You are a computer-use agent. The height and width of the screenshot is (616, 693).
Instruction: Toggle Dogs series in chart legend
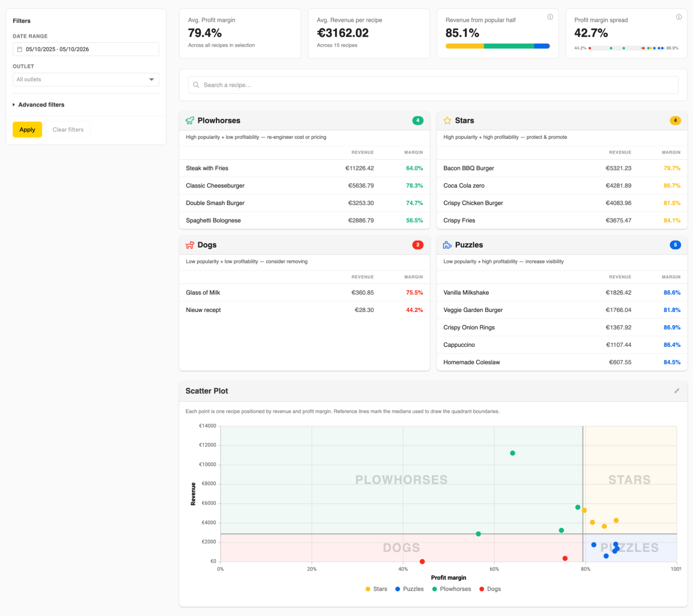point(490,589)
